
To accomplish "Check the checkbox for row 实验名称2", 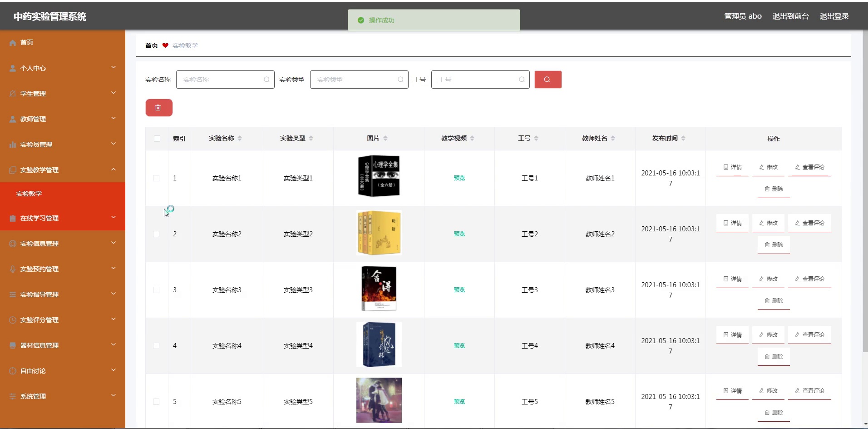I will pyautogui.click(x=156, y=234).
